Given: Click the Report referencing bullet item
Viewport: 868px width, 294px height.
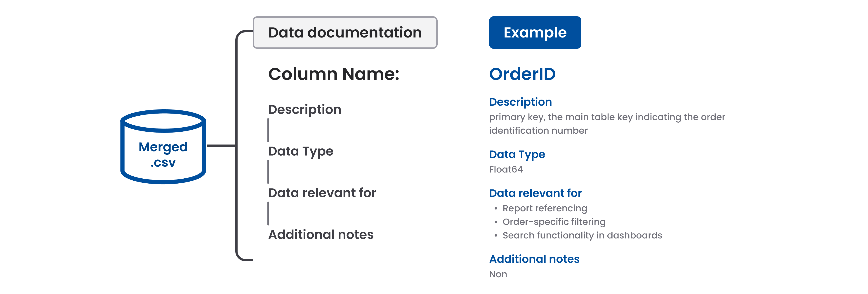Looking at the screenshot, I should coord(545,208).
